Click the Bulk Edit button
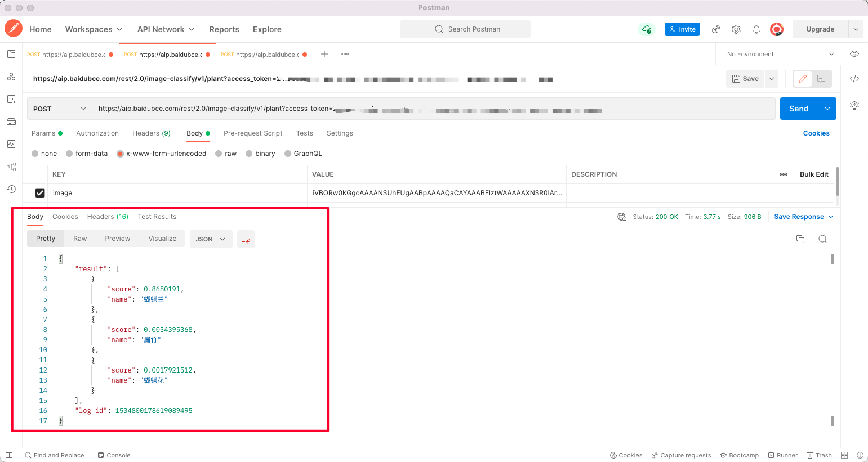 coord(814,174)
